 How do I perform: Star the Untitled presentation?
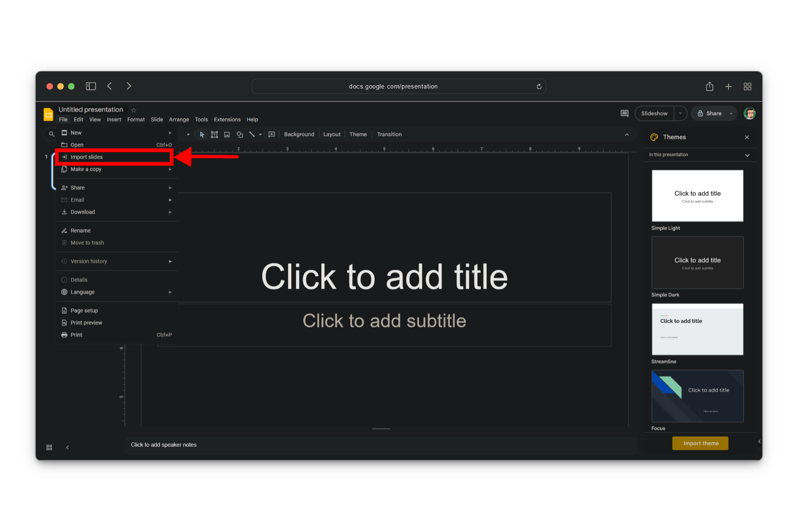pyautogui.click(x=134, y=110)
